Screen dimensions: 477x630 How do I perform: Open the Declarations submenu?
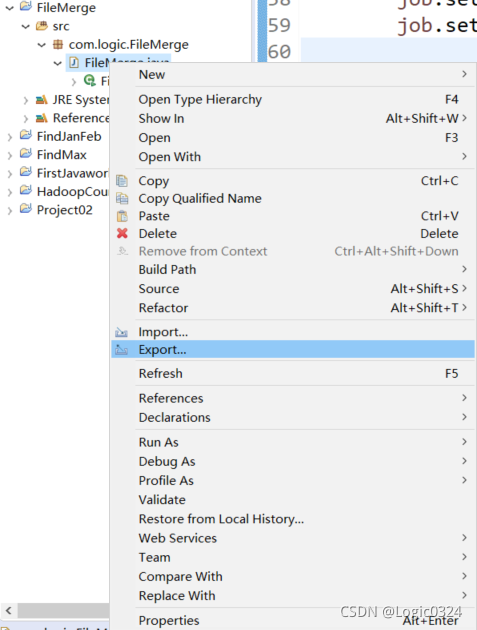tap(293, 417)
